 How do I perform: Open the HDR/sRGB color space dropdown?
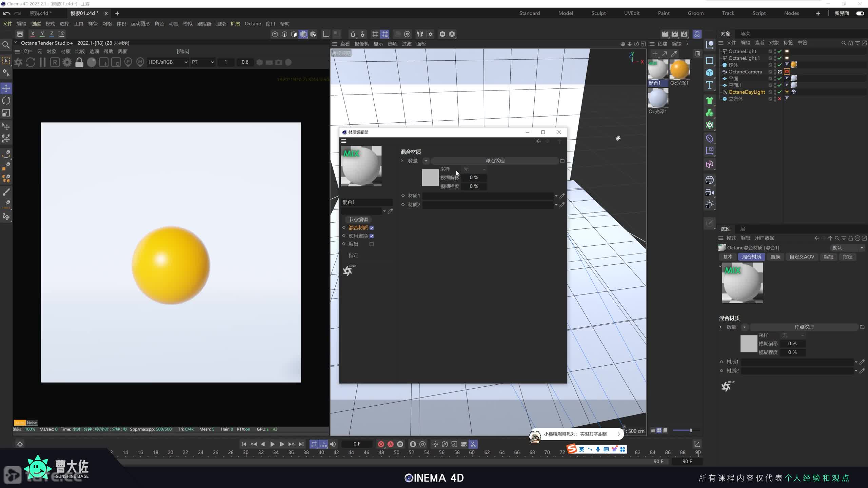click(168, 62)
